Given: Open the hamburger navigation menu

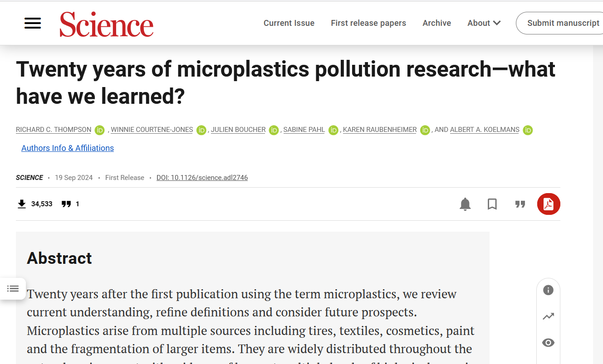Looking at the screenshot, I should tap(33, 23).
